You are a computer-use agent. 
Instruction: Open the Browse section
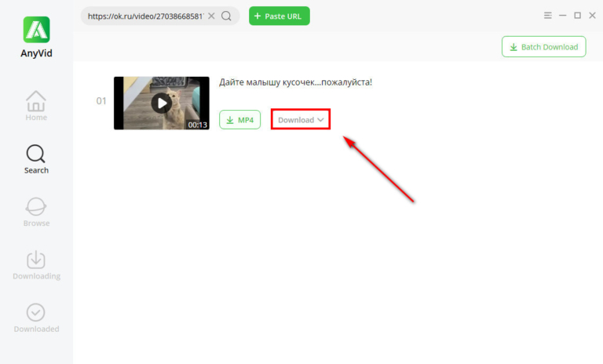[x=36, y=212]
